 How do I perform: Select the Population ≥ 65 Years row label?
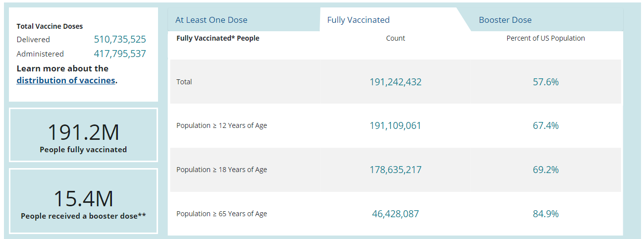[x=221, y=214]
